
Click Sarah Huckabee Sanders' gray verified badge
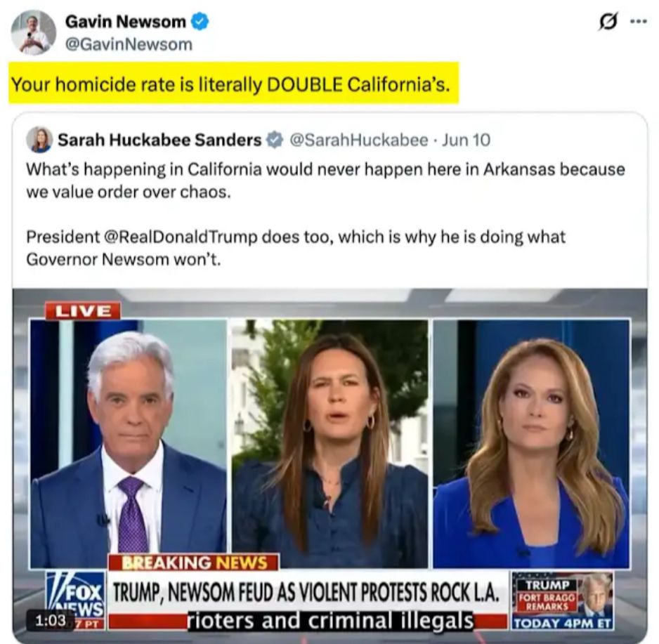click(x=275, y=140)
